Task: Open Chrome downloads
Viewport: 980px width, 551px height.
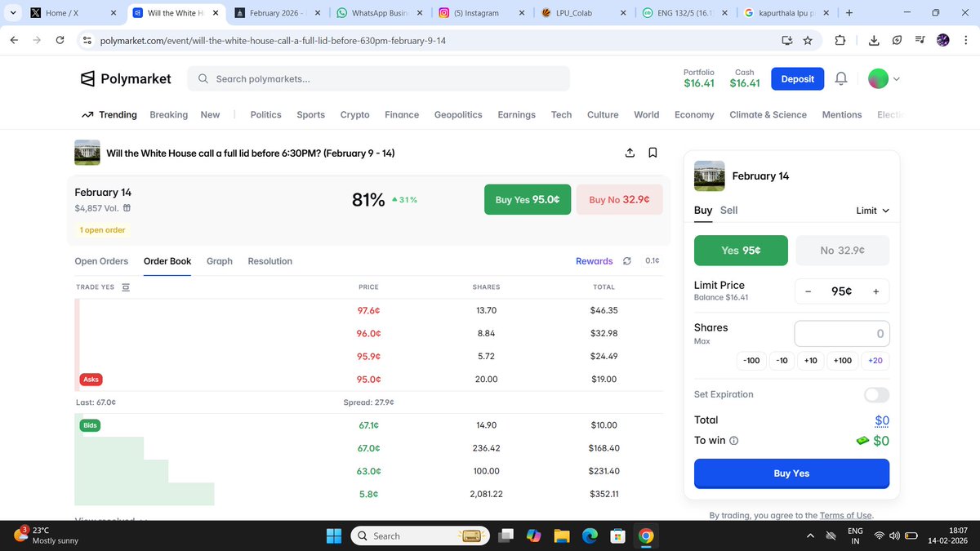Action: [x=874, y=40]
